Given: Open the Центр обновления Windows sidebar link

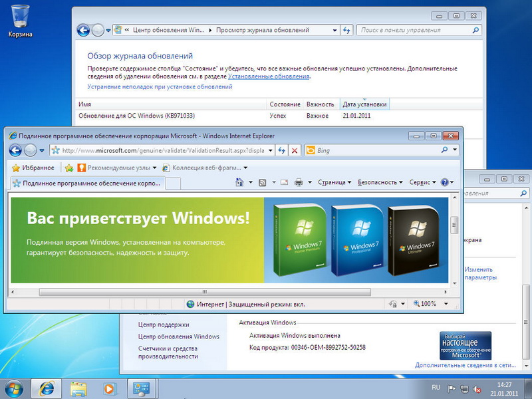Looking at the screenshot, I should 178,336.
